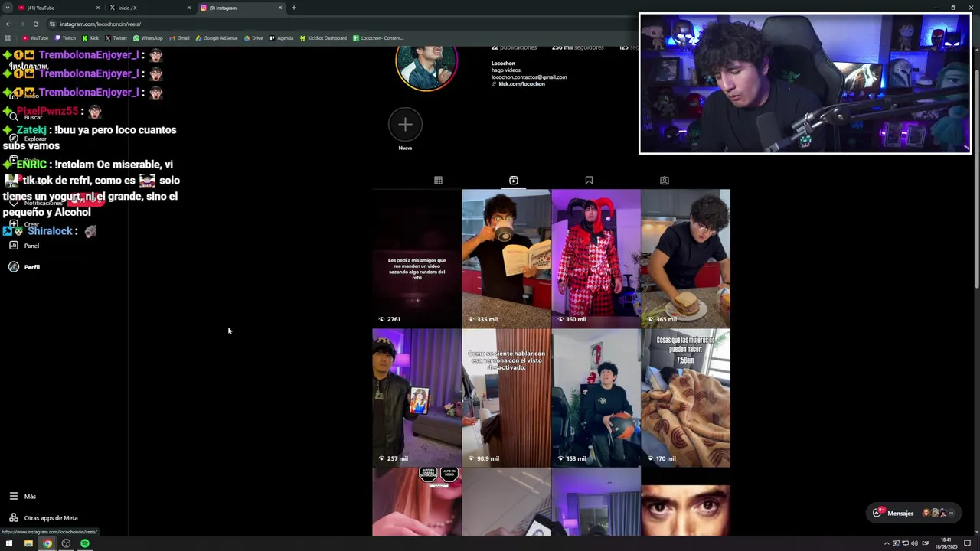Viewport: 980px width, 551px height.
Task: Open the Gmail bookmark
Action: point(179,38)
